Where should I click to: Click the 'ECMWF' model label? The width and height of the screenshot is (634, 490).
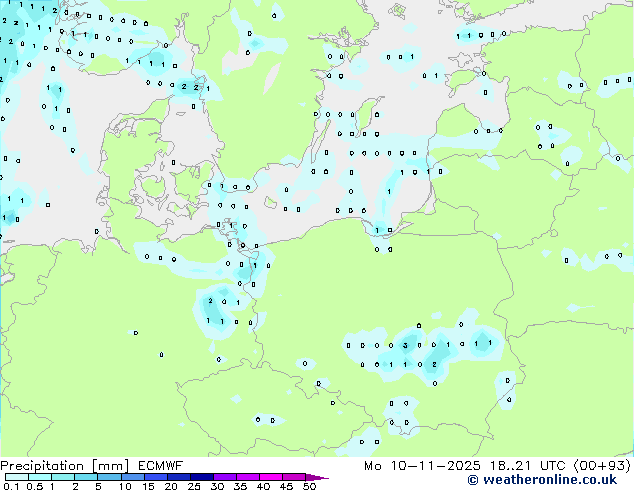161,466
